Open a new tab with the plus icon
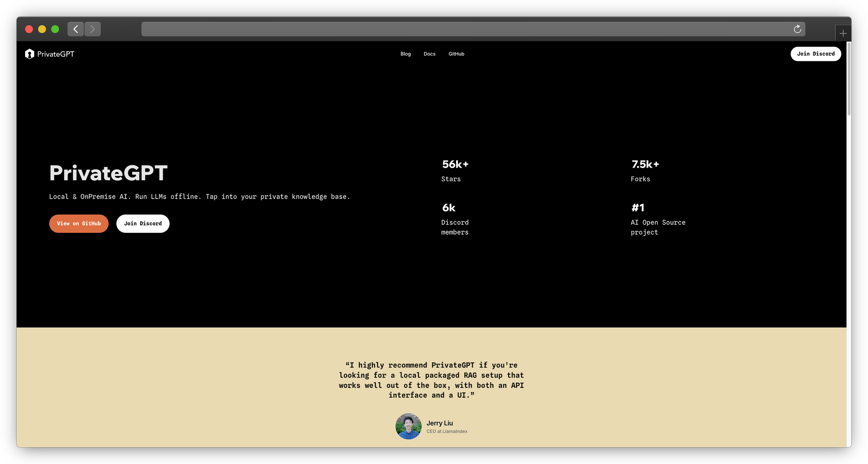The image size is (868, 464). click(843, 33)
